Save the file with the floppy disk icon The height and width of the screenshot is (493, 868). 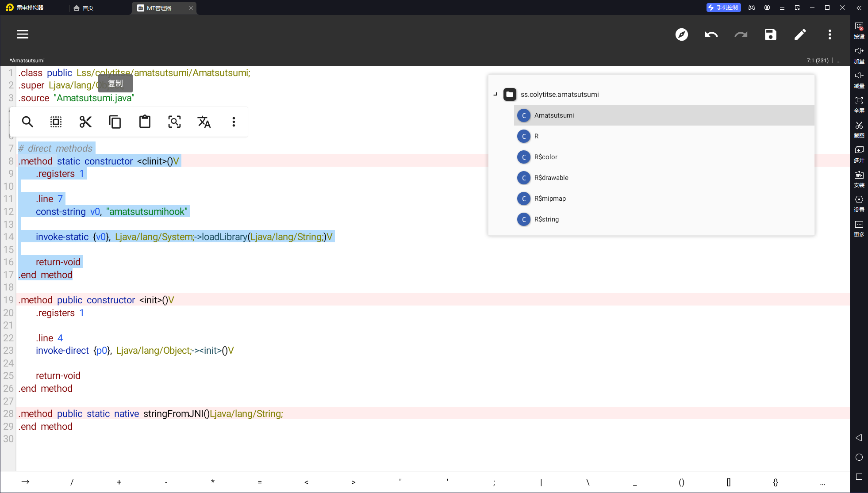(770, 34)
